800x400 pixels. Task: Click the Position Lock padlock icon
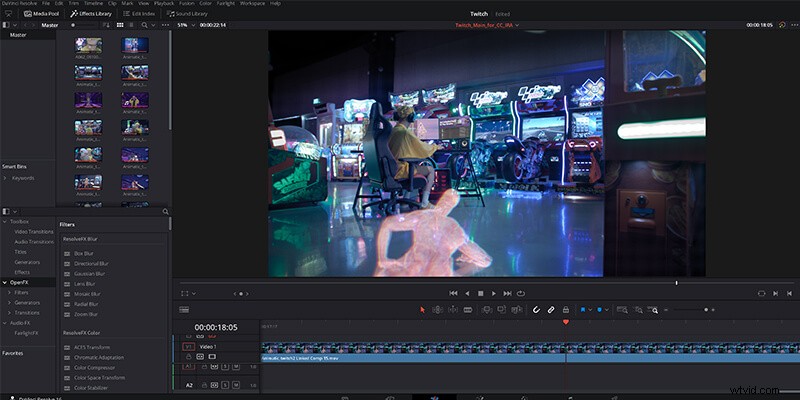tap(565, 310)
